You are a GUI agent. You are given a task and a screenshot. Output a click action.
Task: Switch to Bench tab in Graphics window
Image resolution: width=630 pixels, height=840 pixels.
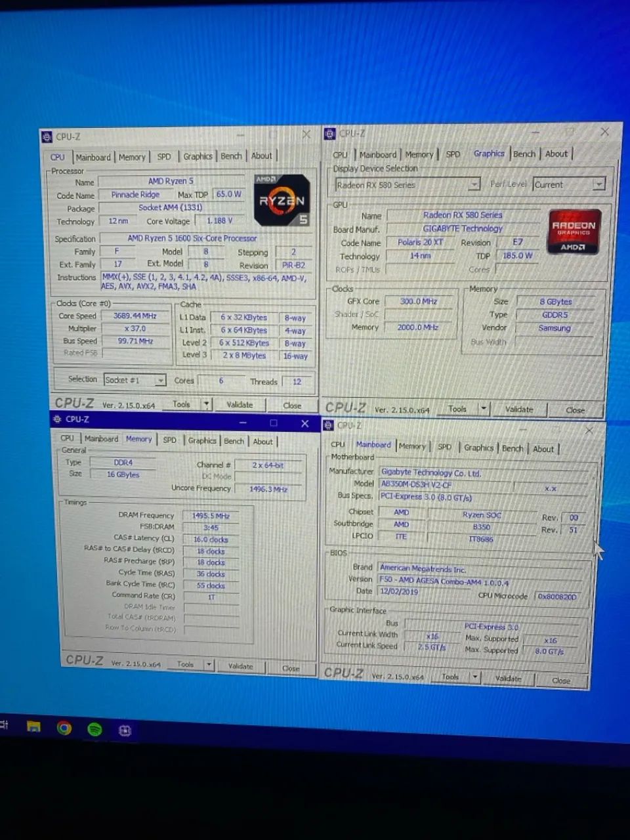(x=524, y=154)
